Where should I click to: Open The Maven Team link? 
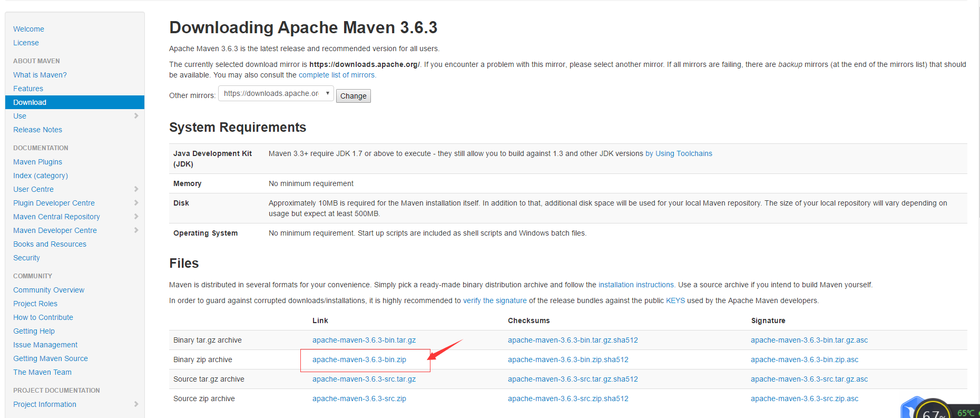pyautogui.click(x=42, y=372)
